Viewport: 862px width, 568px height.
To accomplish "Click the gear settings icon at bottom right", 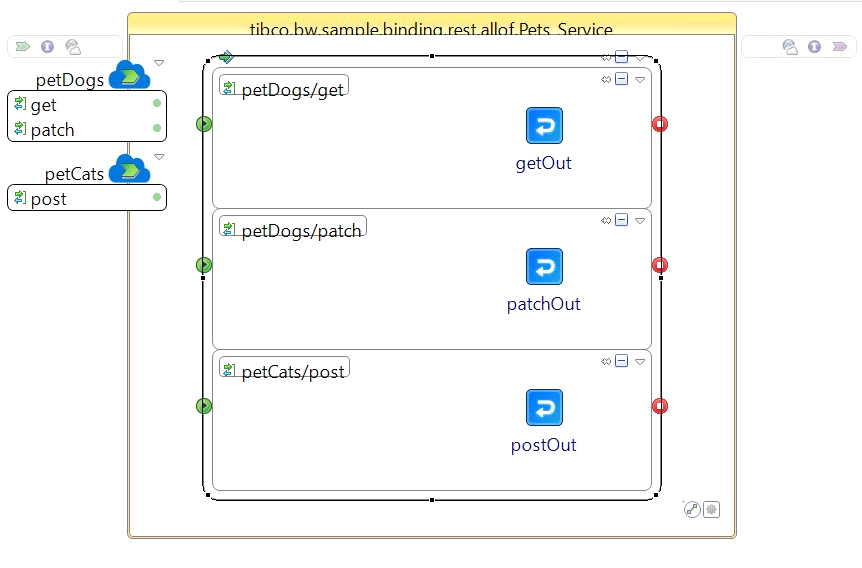I will coord(711,510).
